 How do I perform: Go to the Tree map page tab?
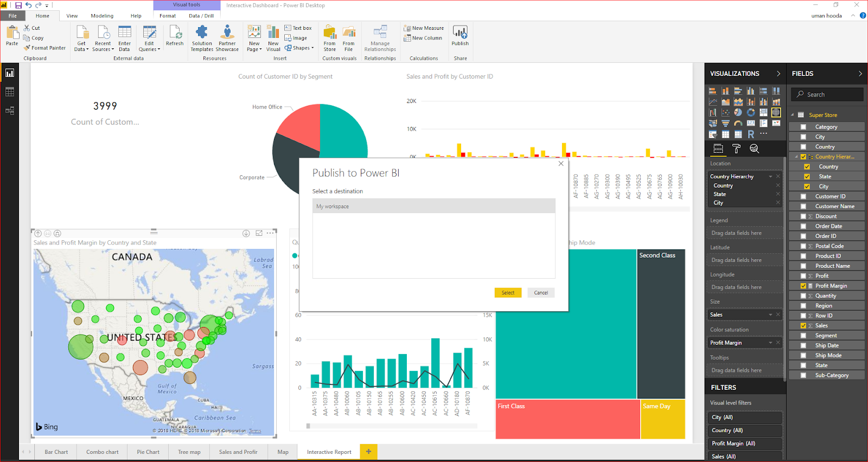click(x=189, y=452)
